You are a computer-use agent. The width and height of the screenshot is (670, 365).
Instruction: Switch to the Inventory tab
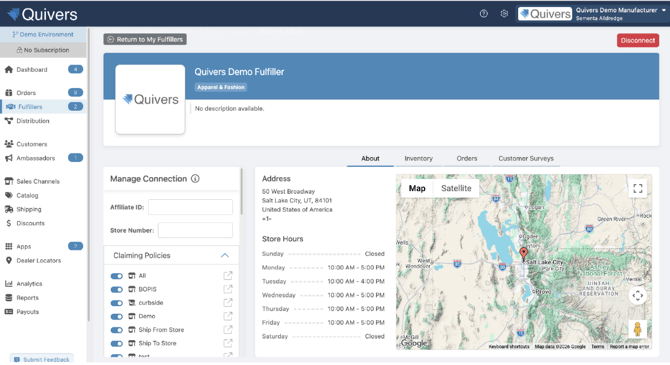[418, 159]
